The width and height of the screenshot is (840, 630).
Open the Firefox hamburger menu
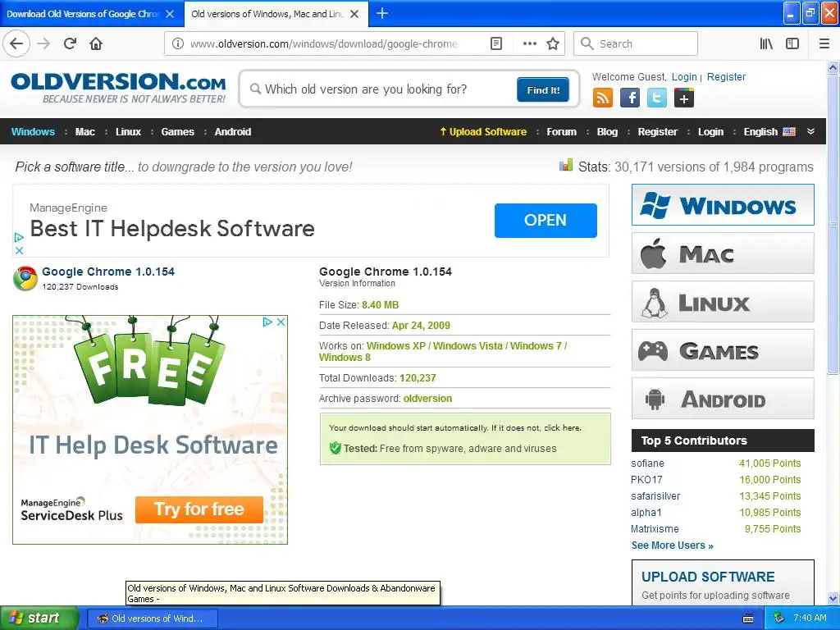tap(824, 43)
